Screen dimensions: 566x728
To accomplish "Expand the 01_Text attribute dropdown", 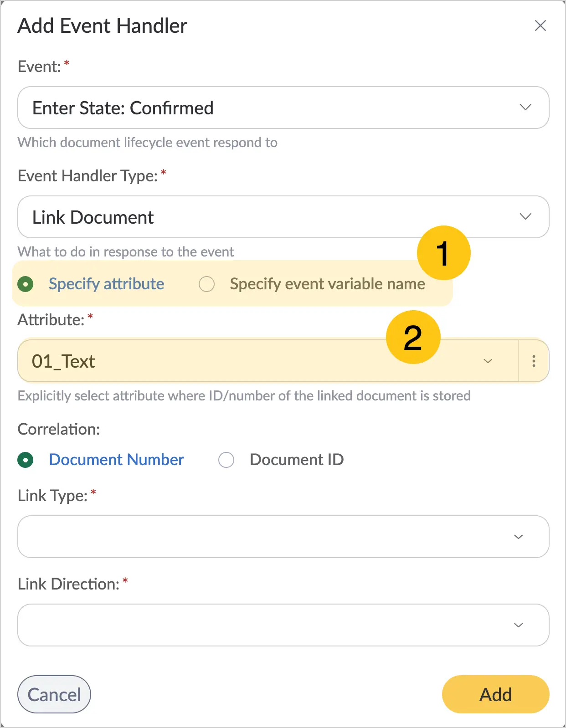I will click(268, 361).
